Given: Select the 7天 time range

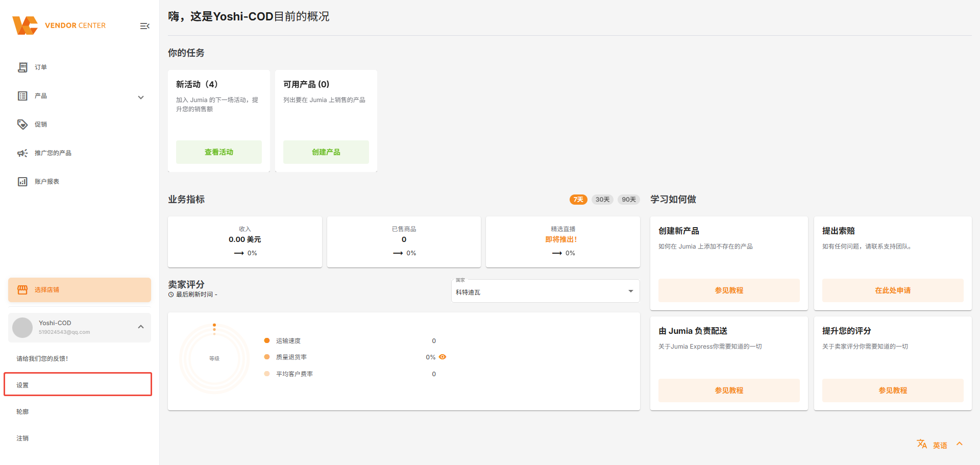Looking at the screenshot, I should [x=578, y=200].
